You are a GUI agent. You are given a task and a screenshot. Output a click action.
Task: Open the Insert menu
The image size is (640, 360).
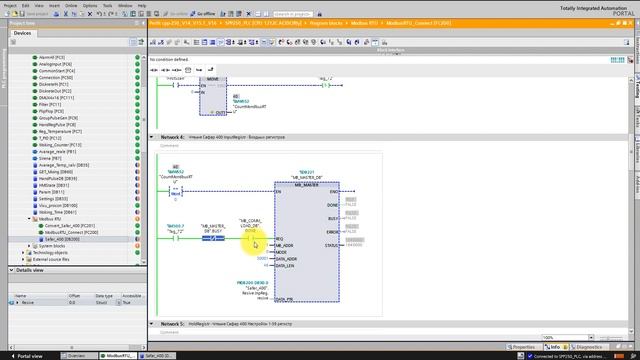point(54,6)
